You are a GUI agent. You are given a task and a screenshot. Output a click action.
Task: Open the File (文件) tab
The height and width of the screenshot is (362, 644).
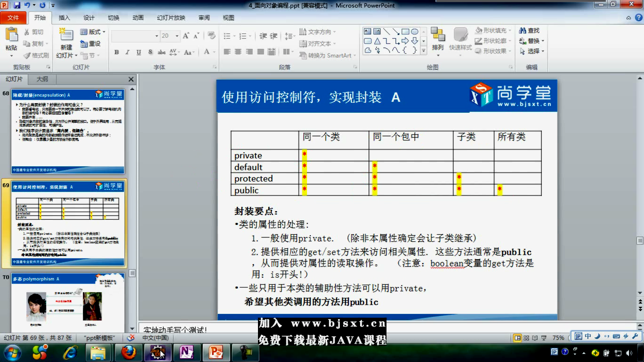(x=14, y=17)
